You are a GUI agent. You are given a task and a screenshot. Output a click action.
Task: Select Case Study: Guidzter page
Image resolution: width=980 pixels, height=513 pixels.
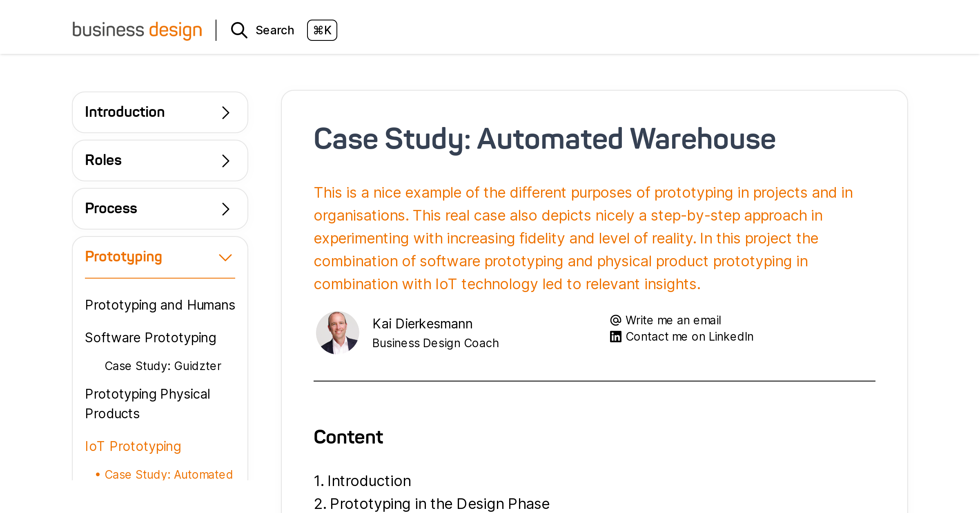[163, 366]
